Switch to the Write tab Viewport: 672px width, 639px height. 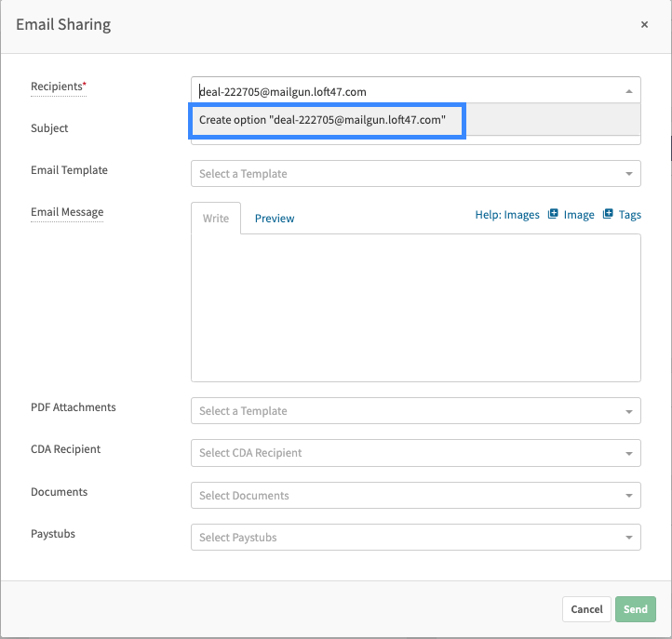[216, 219]
